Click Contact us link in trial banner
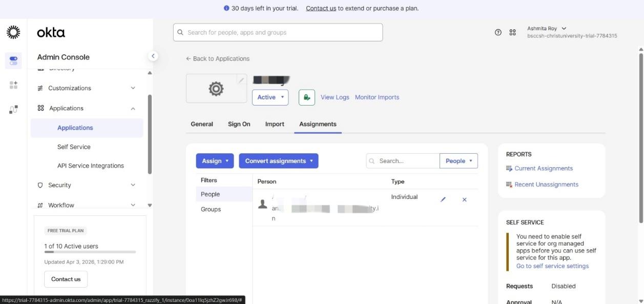The image size is (644, 304). (x=321, y=8)
